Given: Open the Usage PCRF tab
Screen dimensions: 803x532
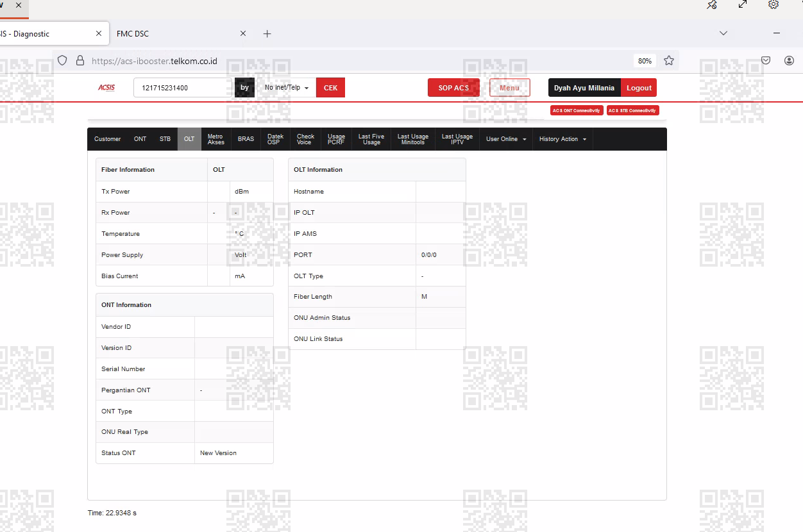Looking at the screenshot, I should point(336,139).
